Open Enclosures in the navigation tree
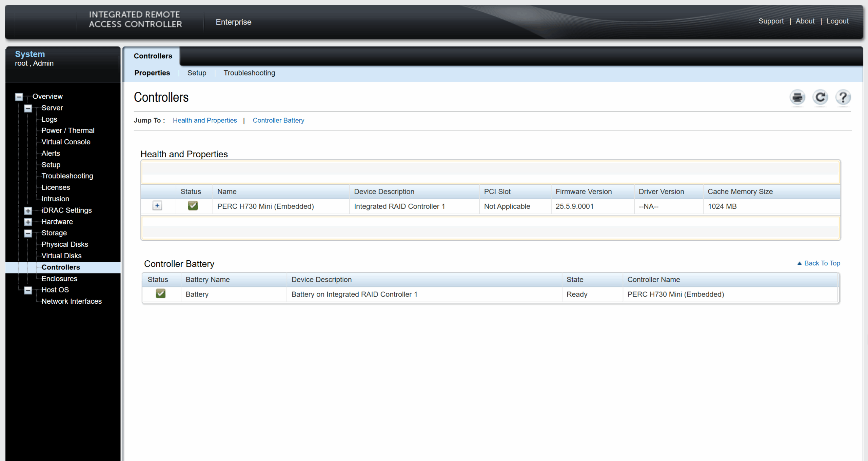The image size is (868, 461). coord(59,279)
